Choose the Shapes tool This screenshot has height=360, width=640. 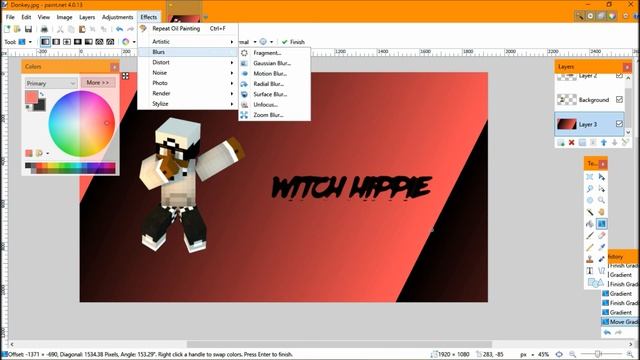[x=595, y=282]
